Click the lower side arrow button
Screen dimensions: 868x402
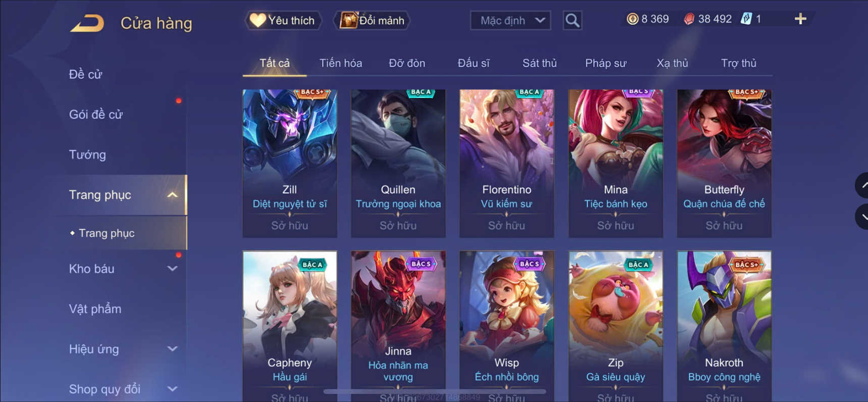[862, 217]
